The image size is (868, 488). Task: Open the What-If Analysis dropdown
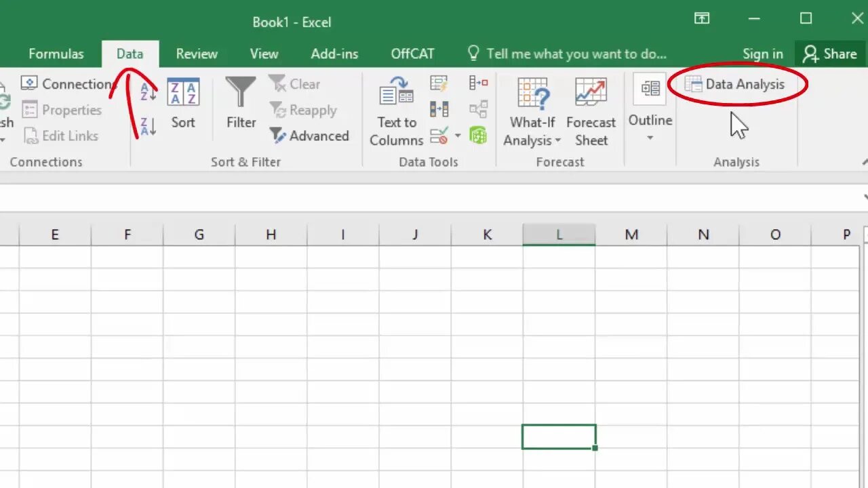(532, 112)
